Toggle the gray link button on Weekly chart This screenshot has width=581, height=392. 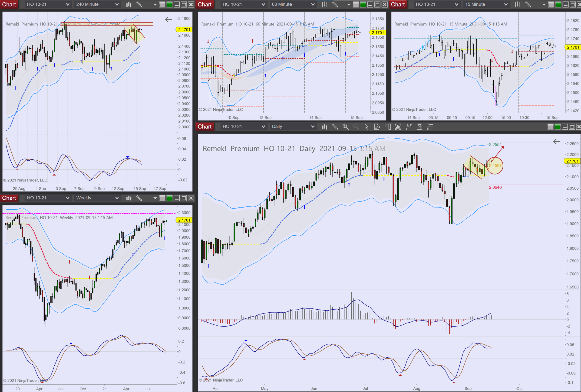pyautogui.click(x=162, y=198)
